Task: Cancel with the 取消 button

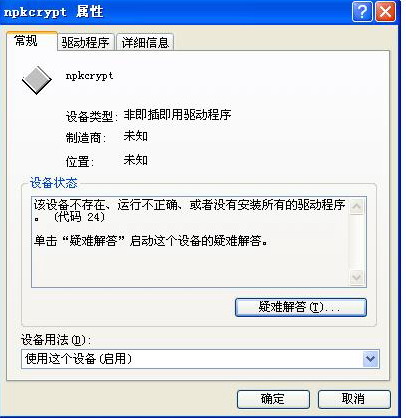Action: coord(354,399)
